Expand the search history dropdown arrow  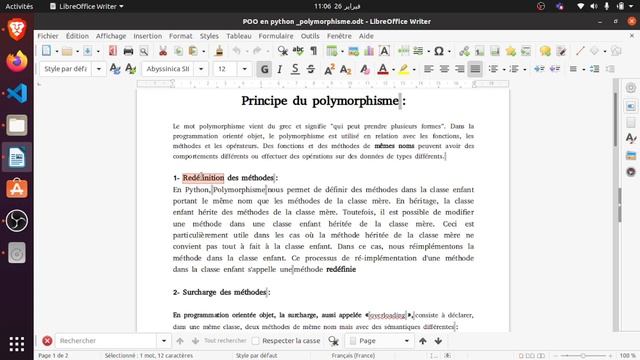(x=164, y=341)
